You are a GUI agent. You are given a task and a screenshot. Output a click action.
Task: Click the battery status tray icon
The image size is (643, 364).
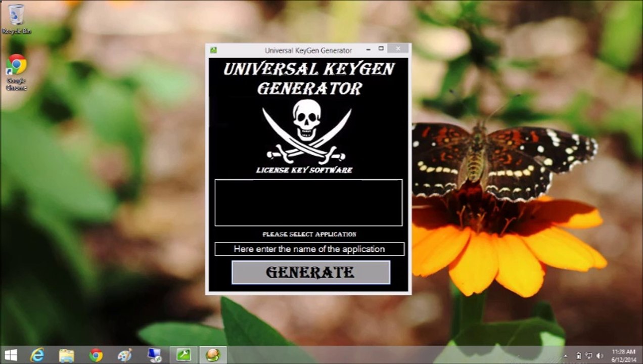tap(579, 356)
